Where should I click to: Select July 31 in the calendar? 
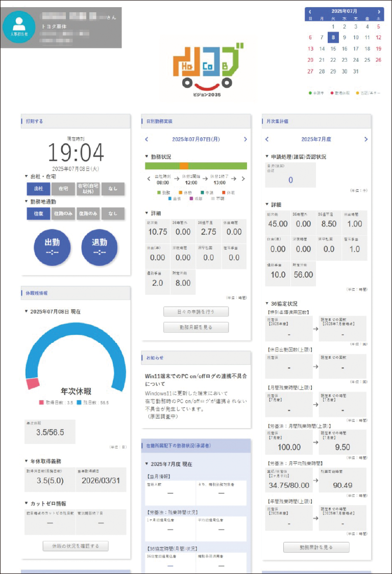click(356, 71)
